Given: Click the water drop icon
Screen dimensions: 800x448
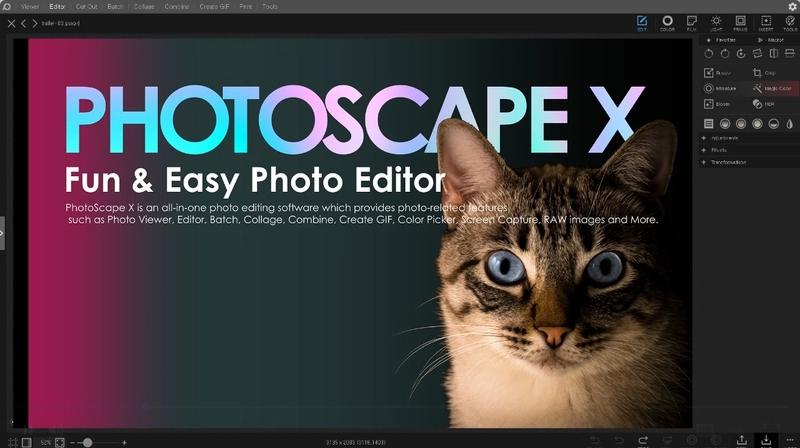Looking at the screenshot, I should click(790, 123).
